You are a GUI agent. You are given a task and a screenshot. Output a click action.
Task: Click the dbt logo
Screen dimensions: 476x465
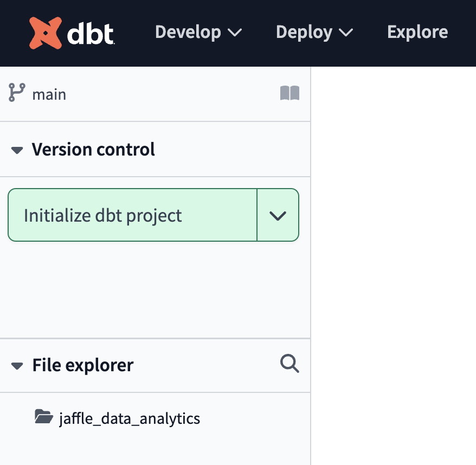46,33
